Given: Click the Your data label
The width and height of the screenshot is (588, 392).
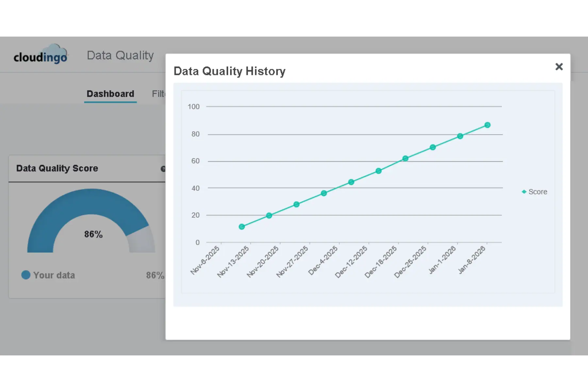Looking at the screenshot, I should coord(54,275).
